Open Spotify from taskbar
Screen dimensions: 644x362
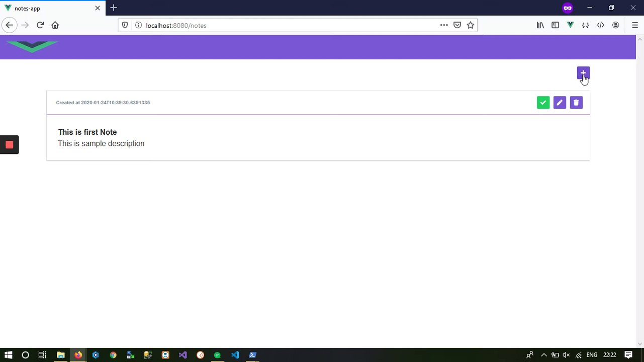tap(217, 355)
